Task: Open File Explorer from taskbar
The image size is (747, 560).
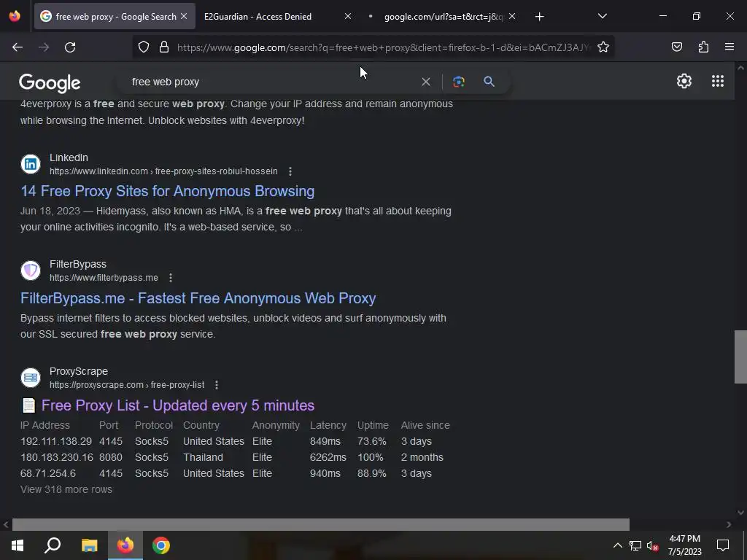Action: [x=89, y=545]
